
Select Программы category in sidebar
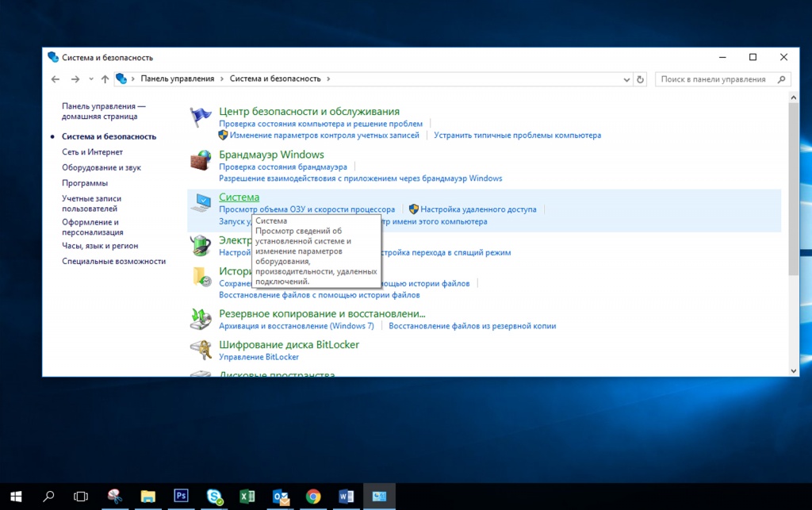click(85, 183)
